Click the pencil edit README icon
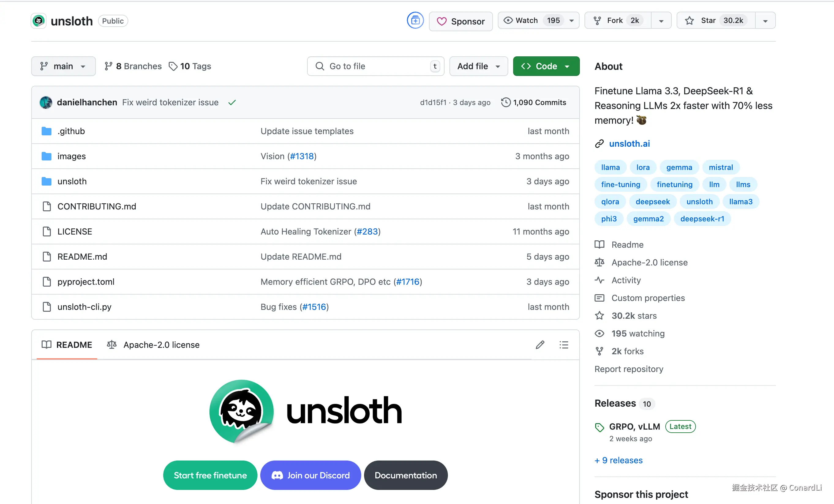The width and height of the screenshot is (834, 504). [540, 344]
